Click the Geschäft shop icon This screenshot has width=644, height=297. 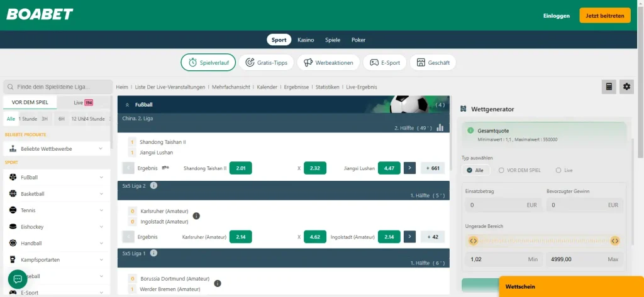point(421,63)
